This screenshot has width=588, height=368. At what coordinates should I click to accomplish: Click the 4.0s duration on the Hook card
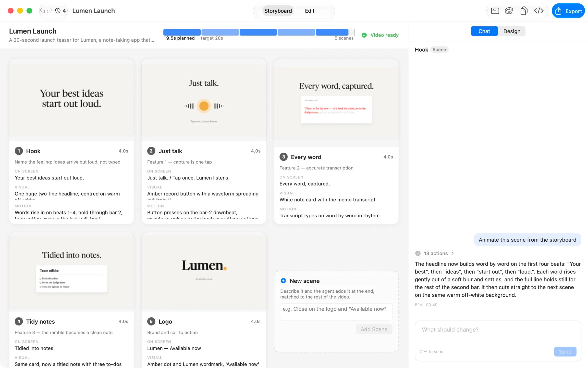click(x=123, y=151)
